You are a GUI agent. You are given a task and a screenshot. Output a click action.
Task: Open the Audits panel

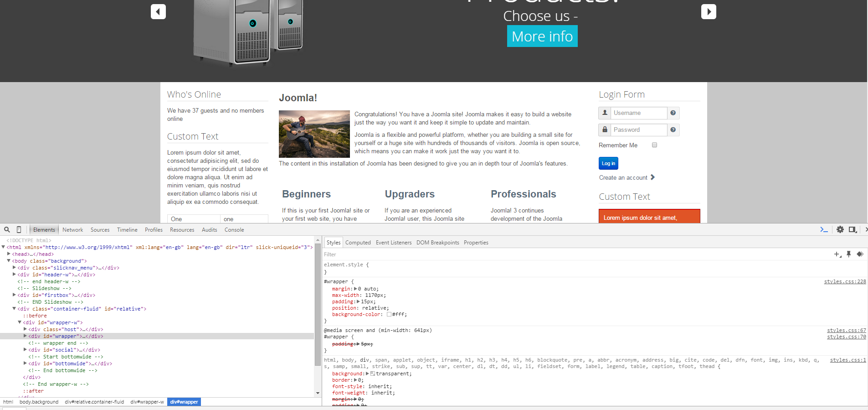[209, 230]
